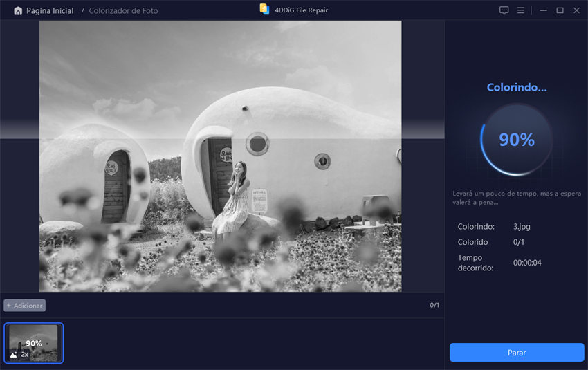The width and height of the screenshot is (588, 370).
Task: Open the hamburger menu in the title bar
Action: [x=521, y=10]
